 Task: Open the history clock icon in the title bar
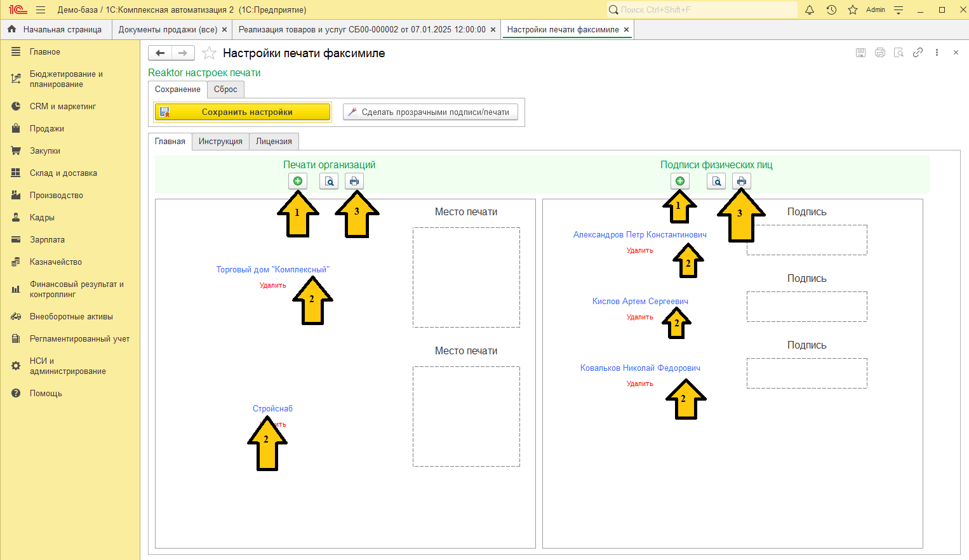831,10
